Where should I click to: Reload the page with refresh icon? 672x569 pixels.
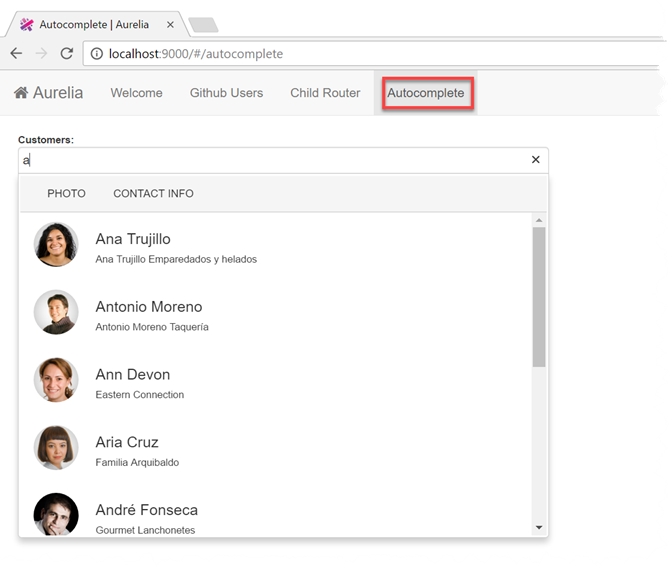coord(66,54)
